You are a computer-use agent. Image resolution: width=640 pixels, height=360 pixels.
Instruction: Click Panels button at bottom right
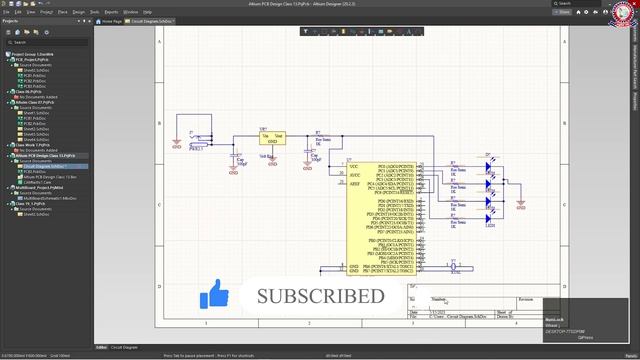[631, 356]
